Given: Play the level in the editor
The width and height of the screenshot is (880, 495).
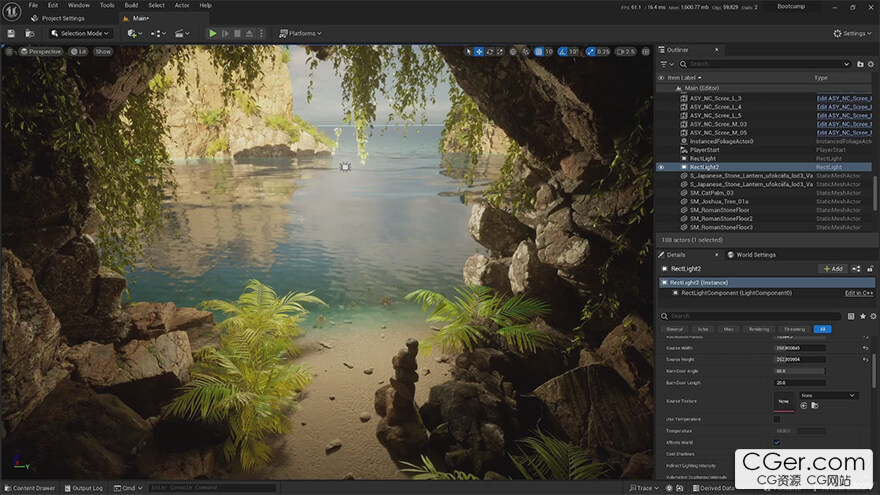Looking at the screenshot, I should (x=213, y=34).
